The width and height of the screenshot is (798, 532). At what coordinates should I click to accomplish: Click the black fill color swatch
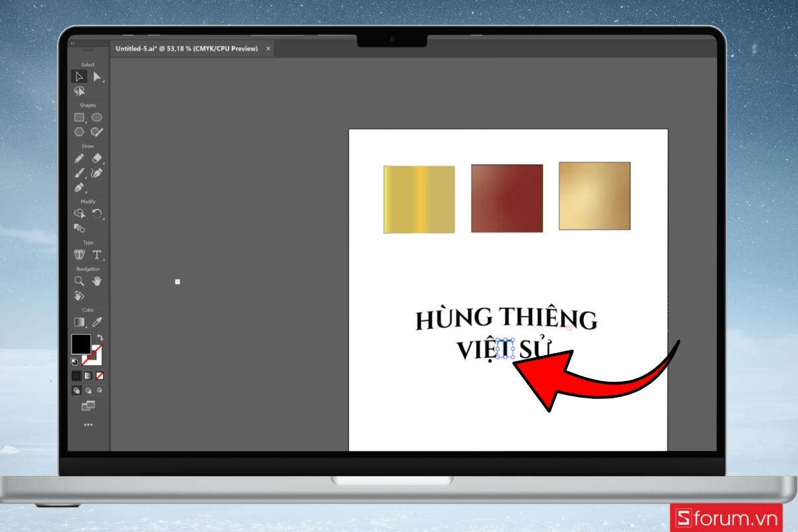[81, 344]
